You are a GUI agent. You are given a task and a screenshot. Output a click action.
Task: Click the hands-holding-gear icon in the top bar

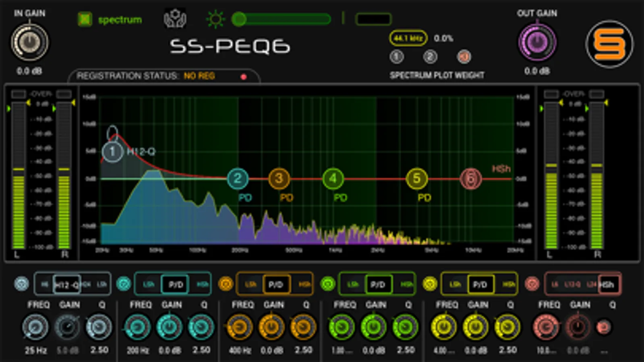(175, 19)
